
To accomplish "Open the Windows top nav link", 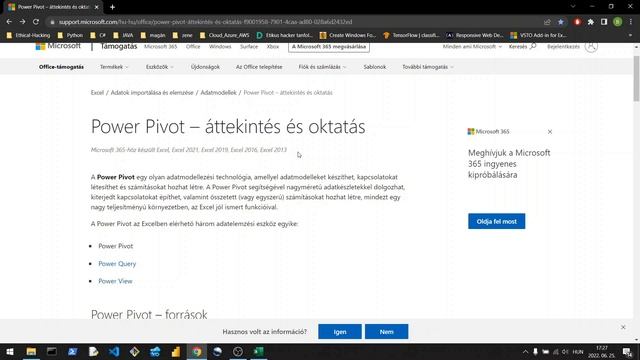I will click(x=220, y=47).
